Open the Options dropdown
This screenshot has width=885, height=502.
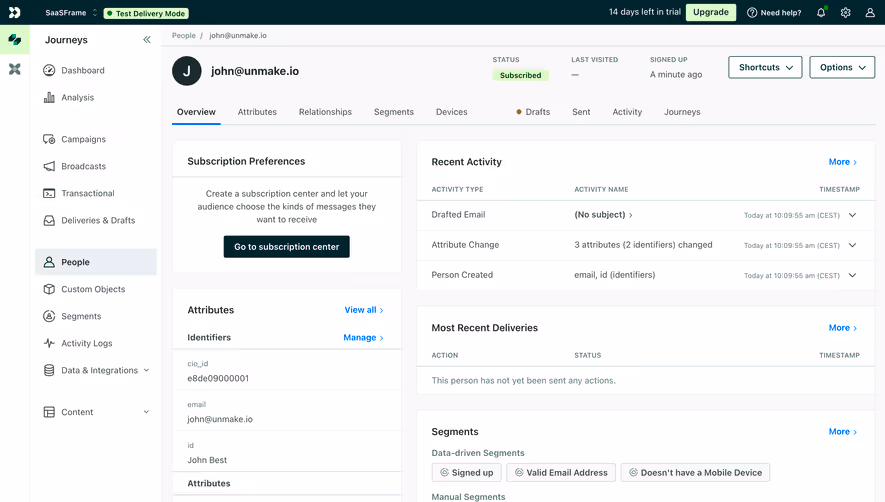tap(842, 67)
